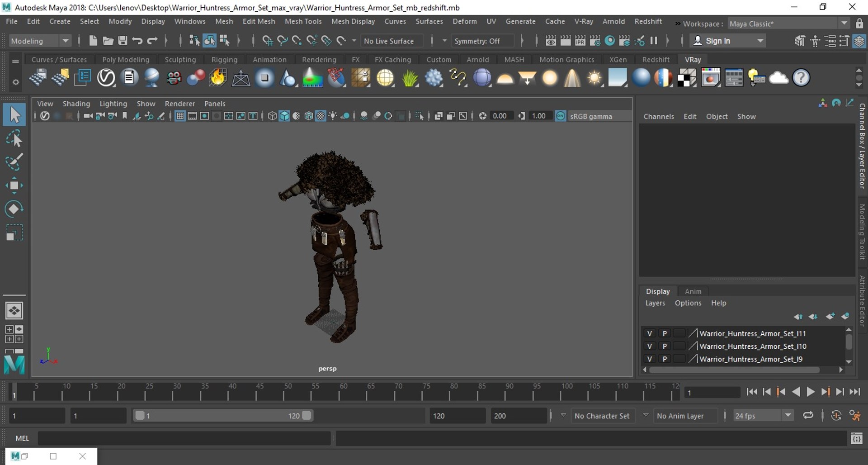Open the V-Ray help question mark icon

[x=801, y=78]
